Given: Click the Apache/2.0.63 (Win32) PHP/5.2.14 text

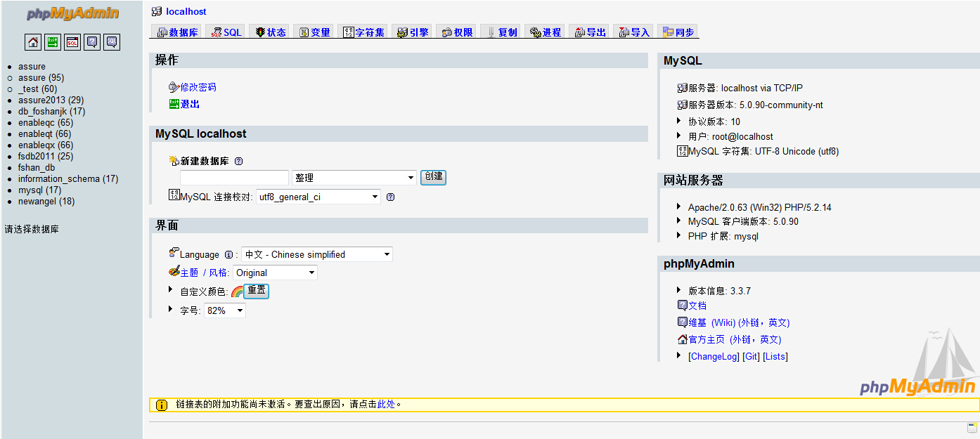Looking at the screenshot, I should (x=759, y=208).
